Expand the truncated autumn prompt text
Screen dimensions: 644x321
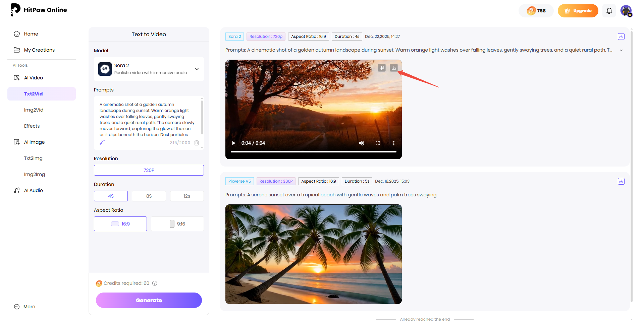pos(621,50)
